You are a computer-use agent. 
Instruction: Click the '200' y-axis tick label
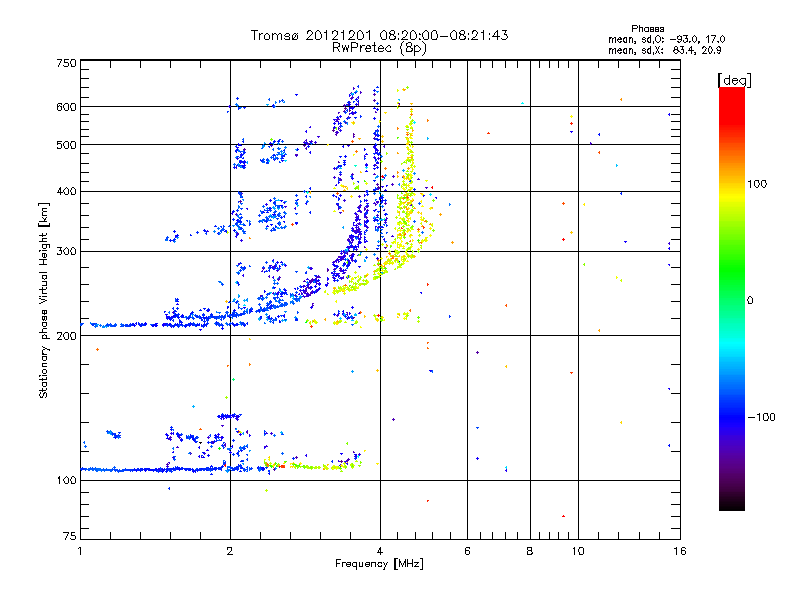67,336
